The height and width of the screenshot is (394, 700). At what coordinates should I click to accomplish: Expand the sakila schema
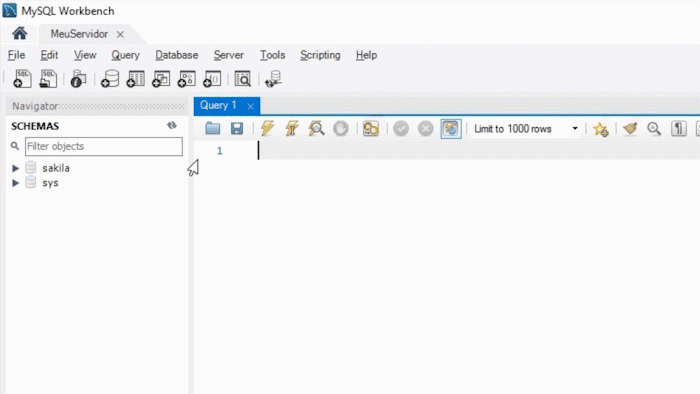click(15, 168)
